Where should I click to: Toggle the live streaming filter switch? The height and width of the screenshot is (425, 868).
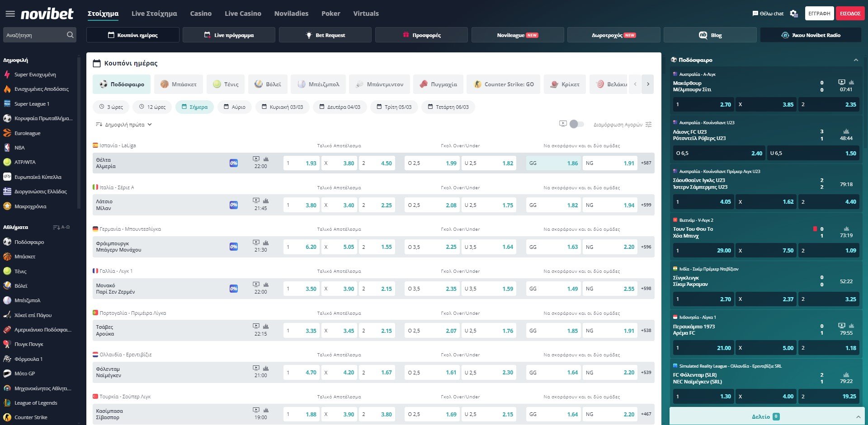(576, 124)
